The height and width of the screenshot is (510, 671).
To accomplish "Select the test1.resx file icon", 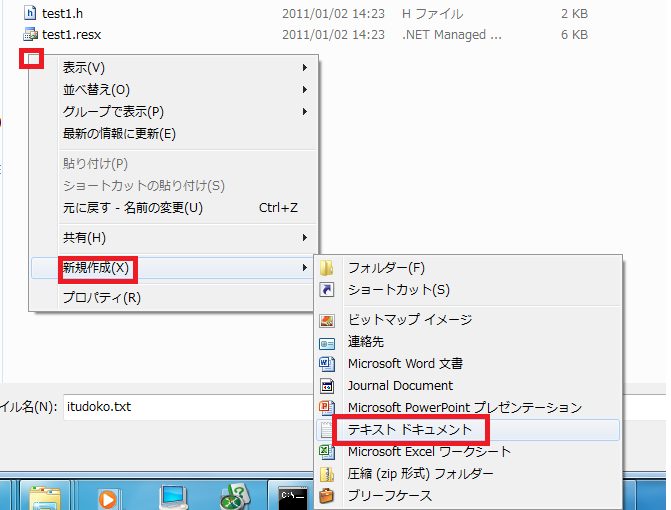I will pyautogui.click(x=30, y=35).
